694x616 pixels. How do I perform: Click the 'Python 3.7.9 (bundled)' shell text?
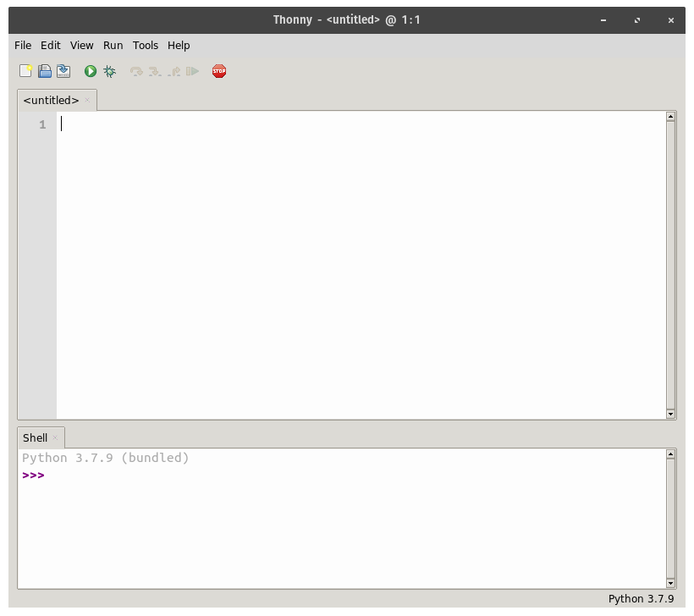tap(105, 458)
